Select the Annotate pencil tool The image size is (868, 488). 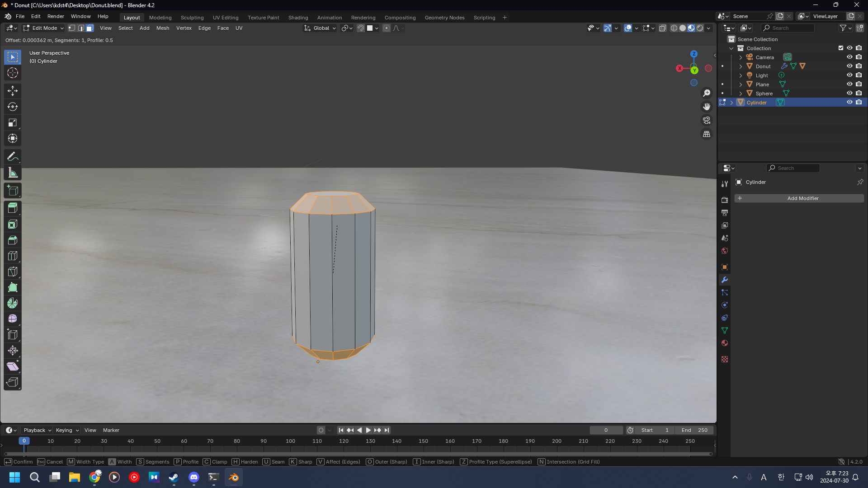(13, 157)
